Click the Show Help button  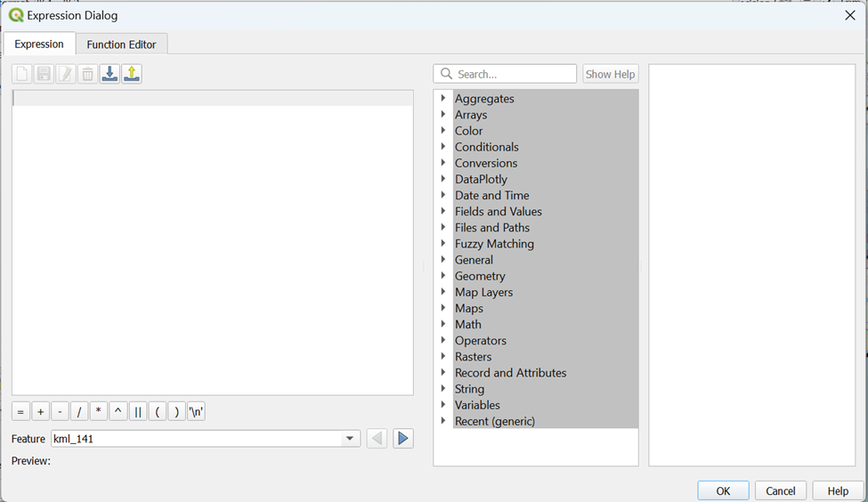click(x=611, y=74)
